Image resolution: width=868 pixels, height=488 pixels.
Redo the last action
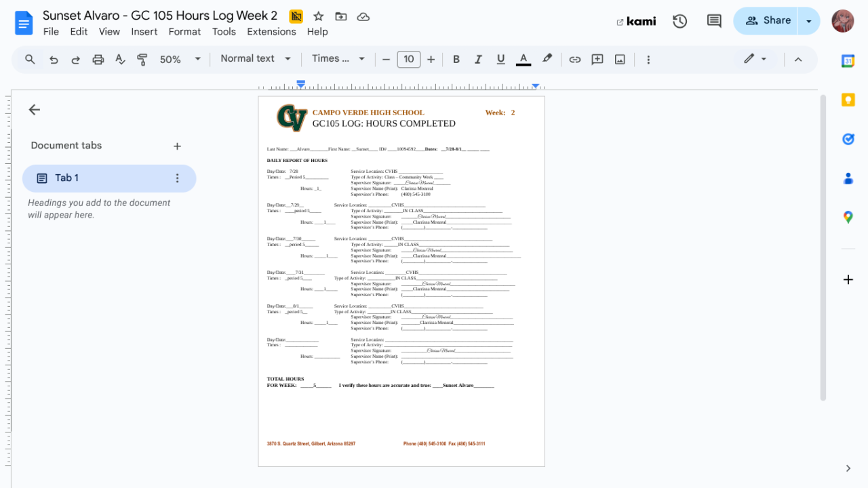pyautogui.click(x=76, y=60)
